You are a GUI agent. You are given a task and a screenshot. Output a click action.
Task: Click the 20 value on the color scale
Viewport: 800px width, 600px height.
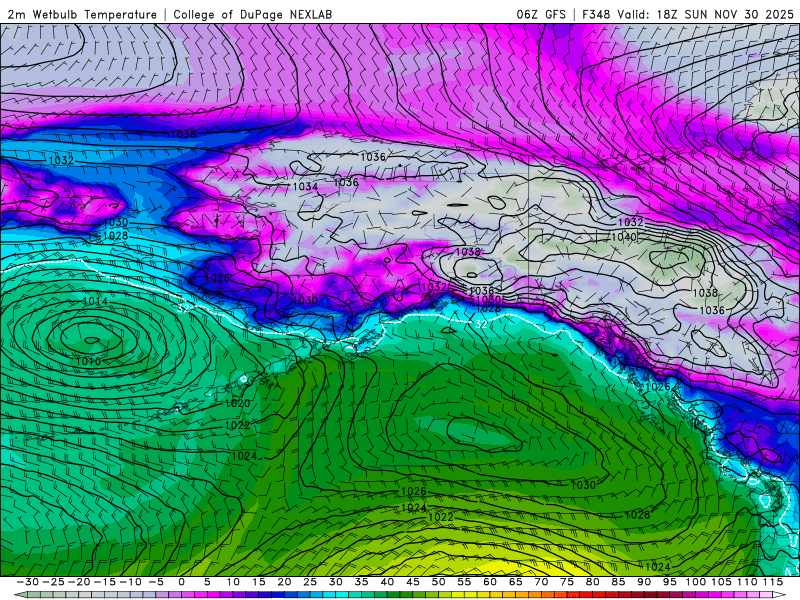(284, 582)
